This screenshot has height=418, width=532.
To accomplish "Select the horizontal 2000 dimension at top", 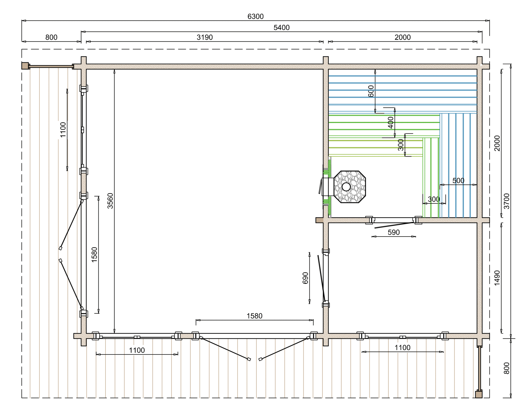I will coord(402,37).
